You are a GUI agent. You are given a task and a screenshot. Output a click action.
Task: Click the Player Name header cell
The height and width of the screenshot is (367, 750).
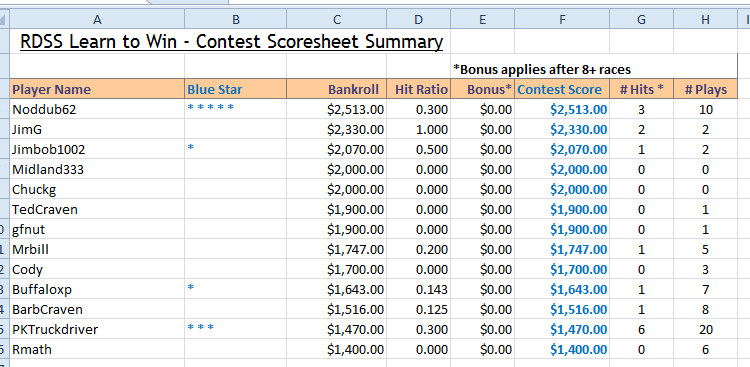tap(97, 89)
